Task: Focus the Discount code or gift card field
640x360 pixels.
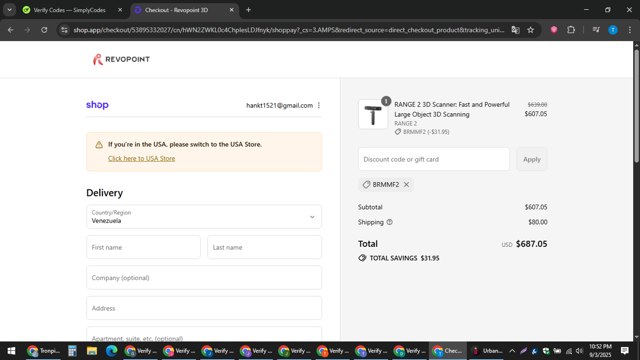Action: (x=434, y=159)
